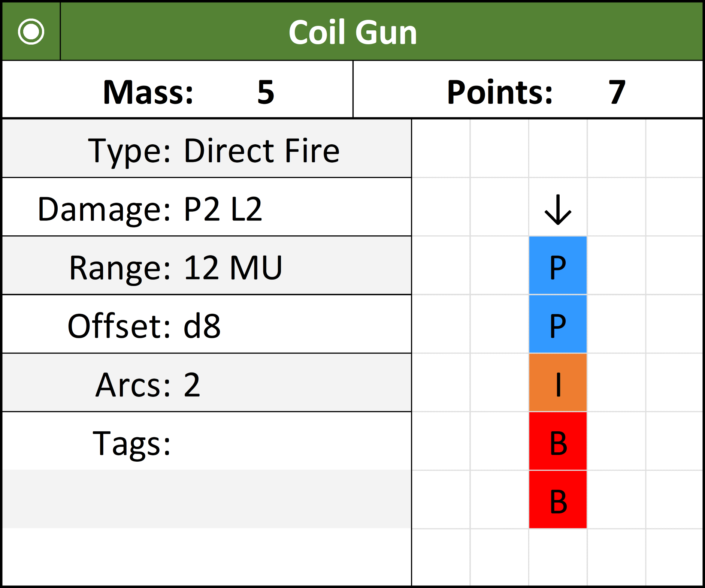Click the P2 L2 damage value
This screenshot has height=588, width=705.
click(223, 209)
